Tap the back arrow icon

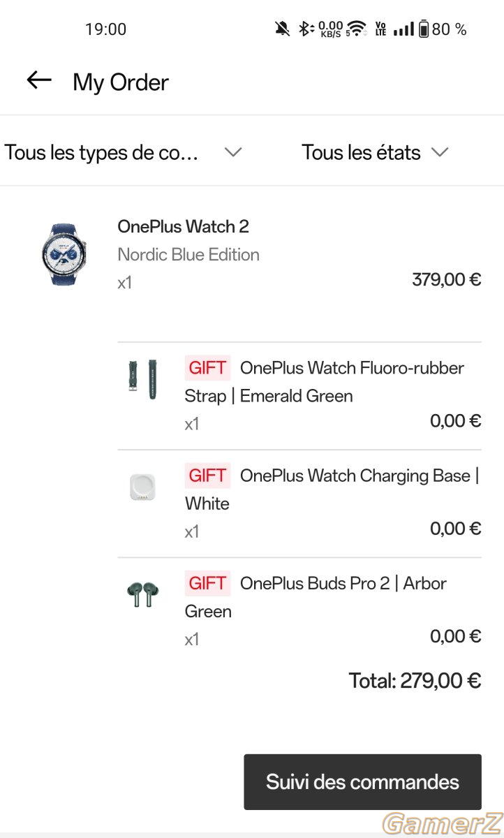[x=39, y=80]
